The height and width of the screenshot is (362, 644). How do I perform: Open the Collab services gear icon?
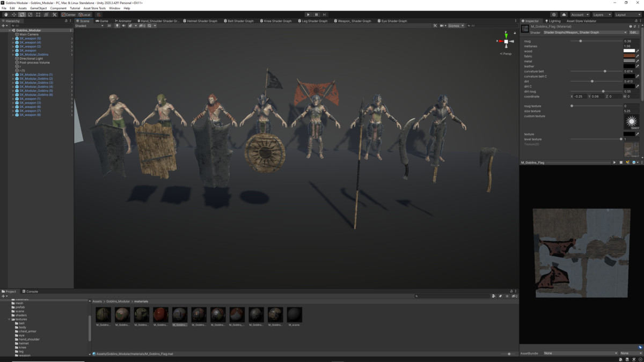pos(554,14)
